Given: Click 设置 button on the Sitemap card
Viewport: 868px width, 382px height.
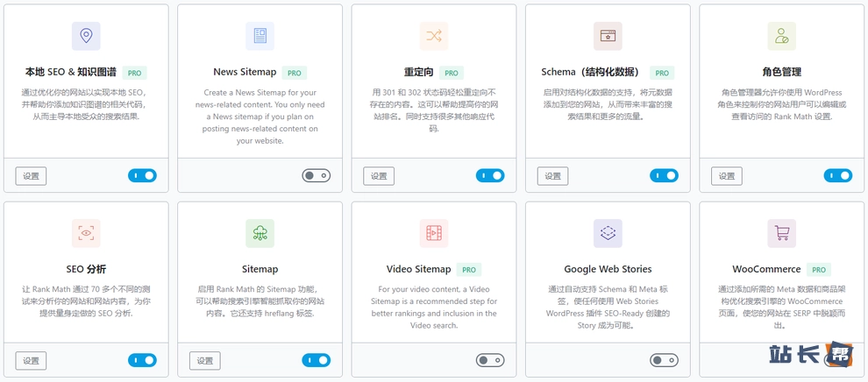Looking at the screenshot, I should (x=204, y=361).
